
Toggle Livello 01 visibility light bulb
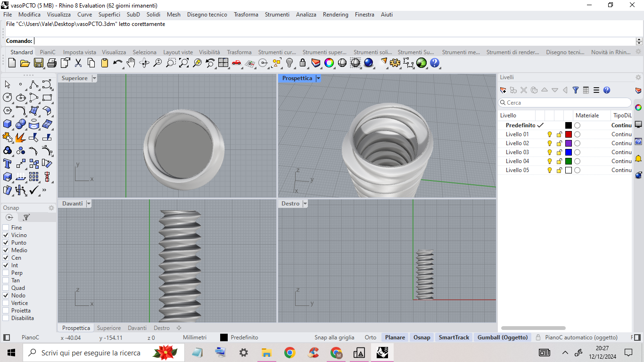pos(550,134)
